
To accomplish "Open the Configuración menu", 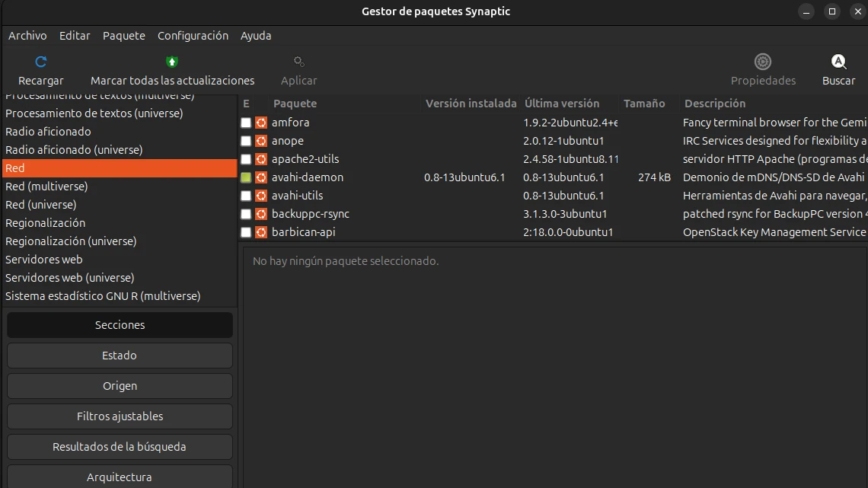I will point(193,35).
